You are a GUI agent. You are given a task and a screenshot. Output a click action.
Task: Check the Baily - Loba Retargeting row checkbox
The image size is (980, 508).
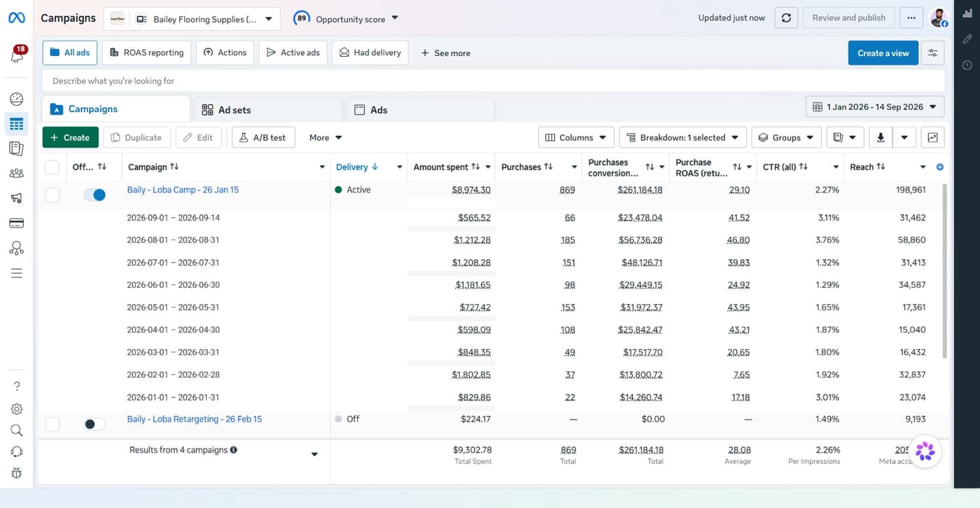[52, 424]
